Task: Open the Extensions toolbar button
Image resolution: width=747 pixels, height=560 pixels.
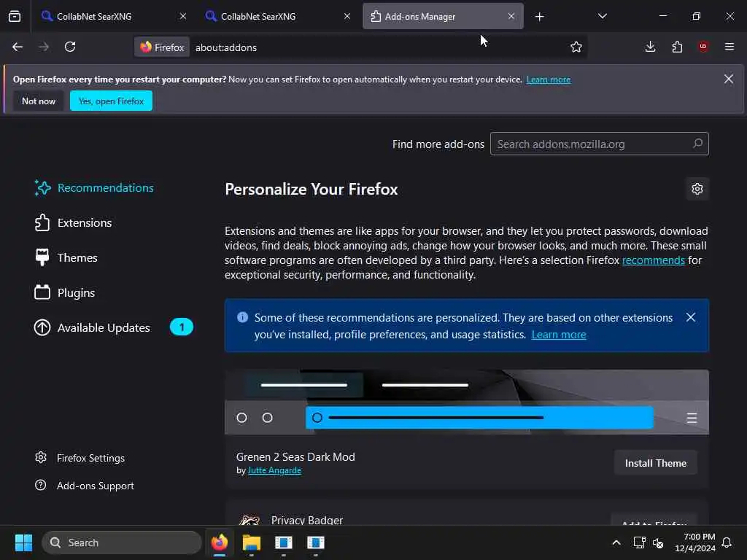Action: click(677, 47)
